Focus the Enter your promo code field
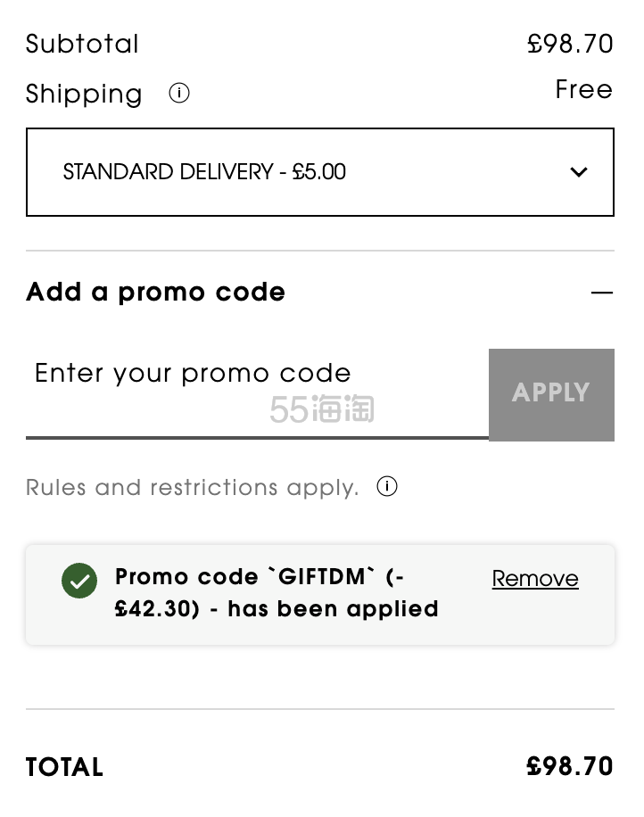 (x=258, y=394)
